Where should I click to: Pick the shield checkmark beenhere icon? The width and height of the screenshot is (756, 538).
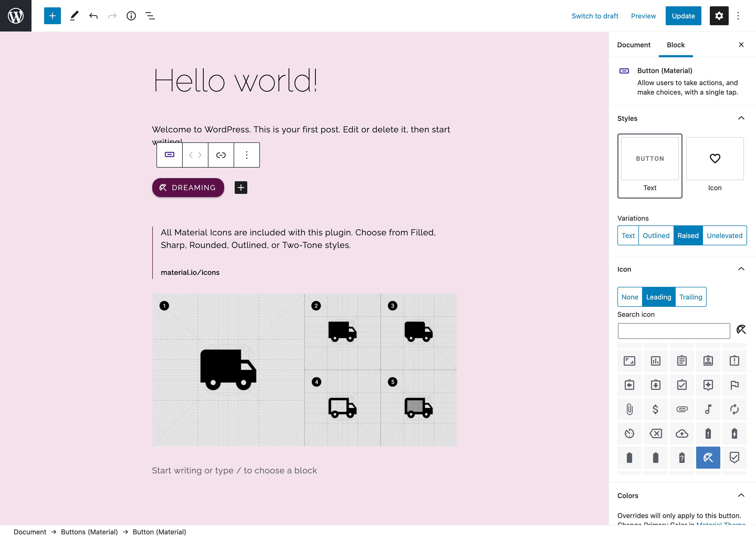pyautogui.click(x=734, y=458)
